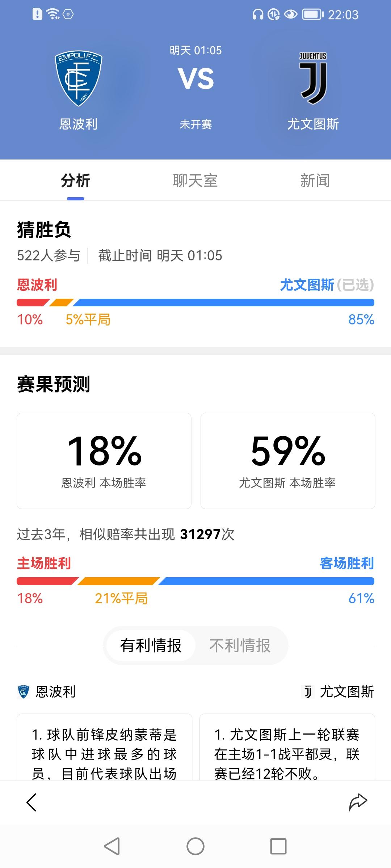Open the 聊天室 tab

195,180
